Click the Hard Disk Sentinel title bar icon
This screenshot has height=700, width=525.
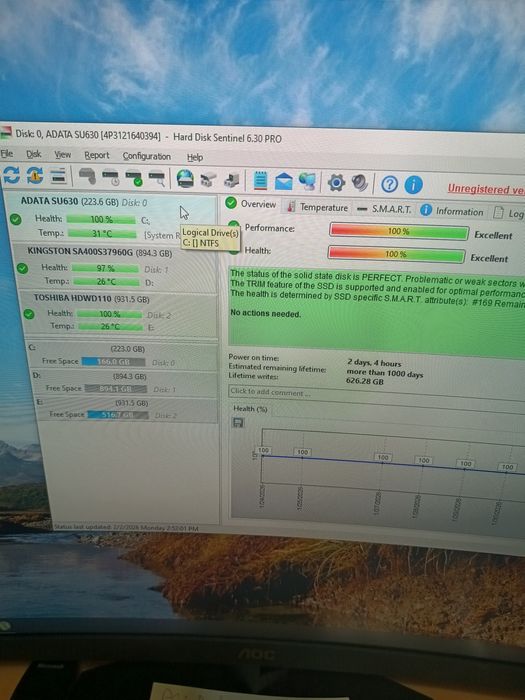[x=6, y=132]
